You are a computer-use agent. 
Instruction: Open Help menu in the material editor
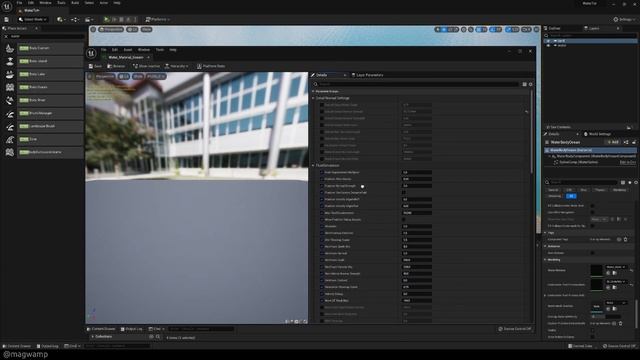pyautogui.click(x=173, y=50)
